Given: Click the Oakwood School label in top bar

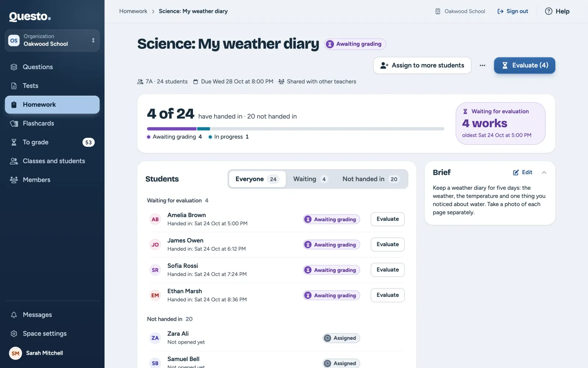Looking at the screenshot, I should 460,11.
